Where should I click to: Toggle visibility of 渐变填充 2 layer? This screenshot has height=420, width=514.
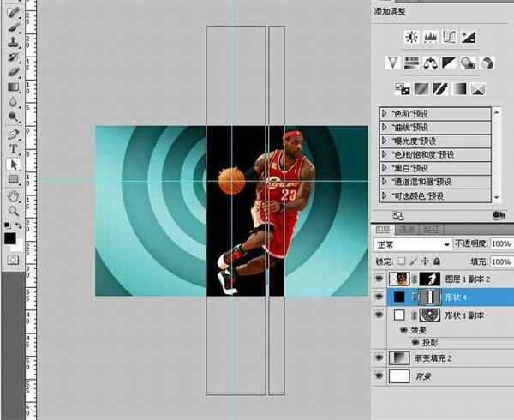379,357
